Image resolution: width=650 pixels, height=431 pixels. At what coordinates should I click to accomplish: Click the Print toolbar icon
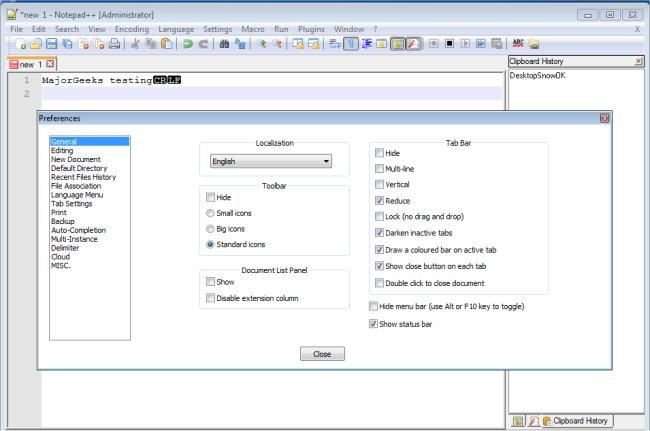115,45
